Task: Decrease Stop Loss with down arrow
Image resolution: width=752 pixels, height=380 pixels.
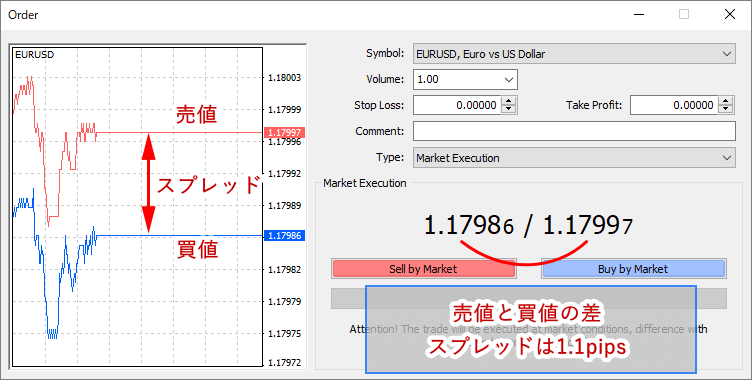Action: [509, 109]
